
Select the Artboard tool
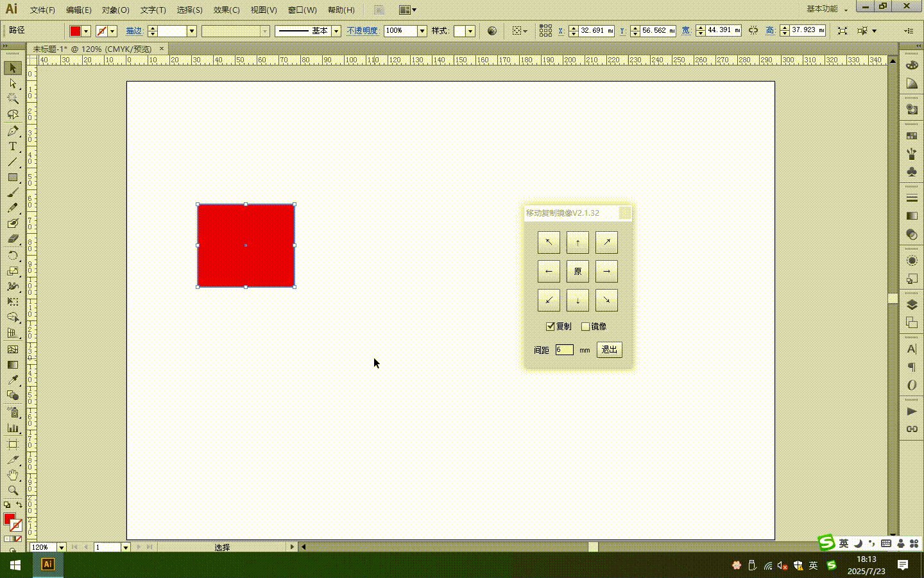click(13, 444)
